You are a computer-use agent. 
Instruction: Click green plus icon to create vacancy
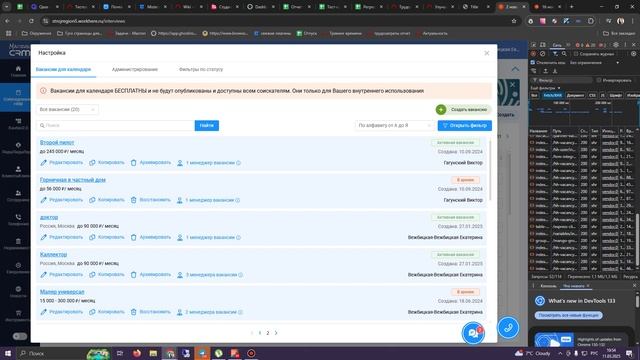pyautogui.click(x=441, y=109)
